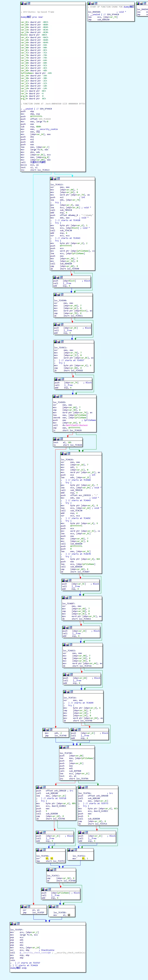Viewport: 148px width, 980px height.
Task: Click the pencil edit icon on loc_7C46E2 node
Action: click(67, 644)
